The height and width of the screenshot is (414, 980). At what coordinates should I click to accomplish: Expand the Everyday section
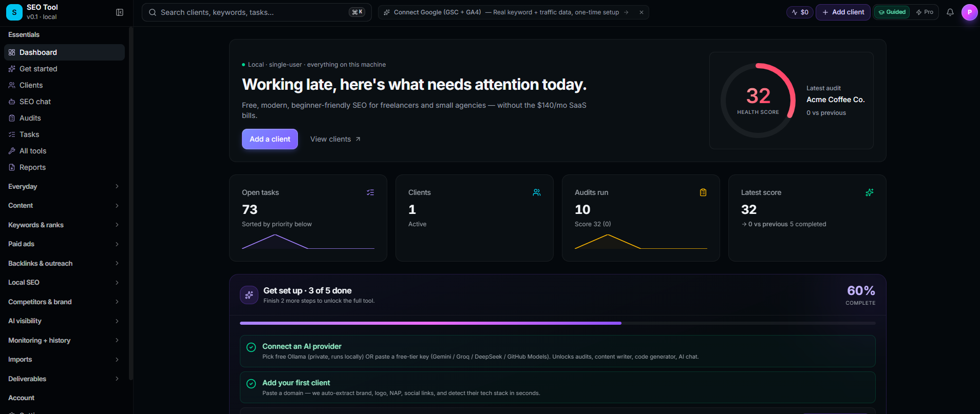tap(64, 187)
